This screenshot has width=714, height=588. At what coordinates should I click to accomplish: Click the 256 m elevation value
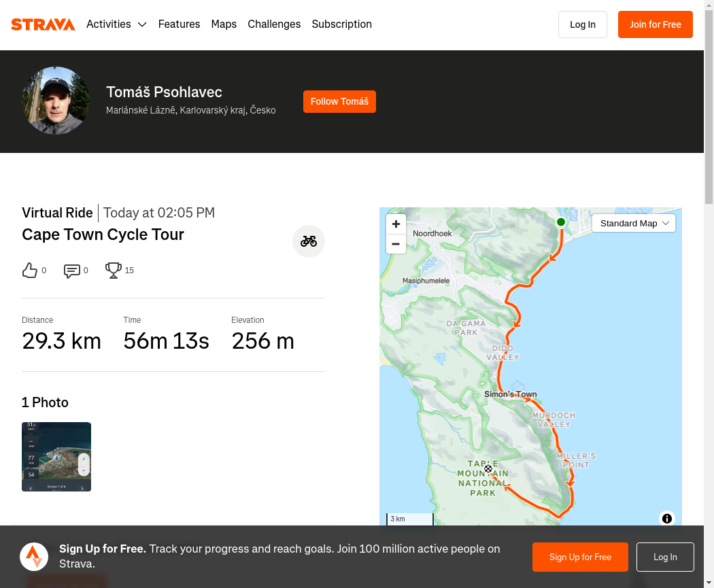click(262, 341)
